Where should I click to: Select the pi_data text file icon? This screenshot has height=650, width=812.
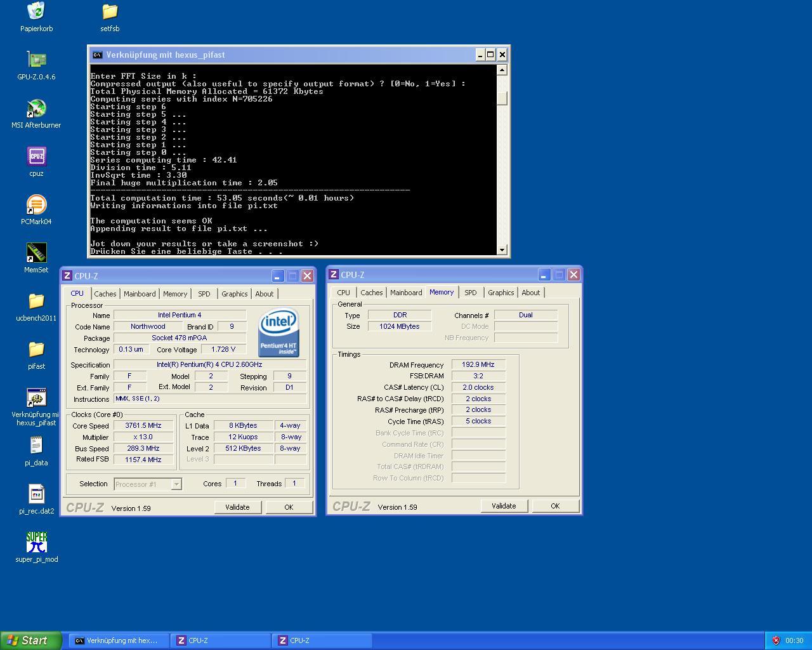point(36,446)
